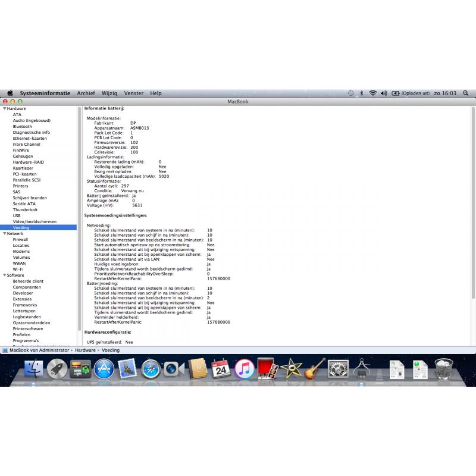This screenshot has height=476, width=476.
Task: Select Bluetooth in the Hardware list
Action: [x=22, y=126]
